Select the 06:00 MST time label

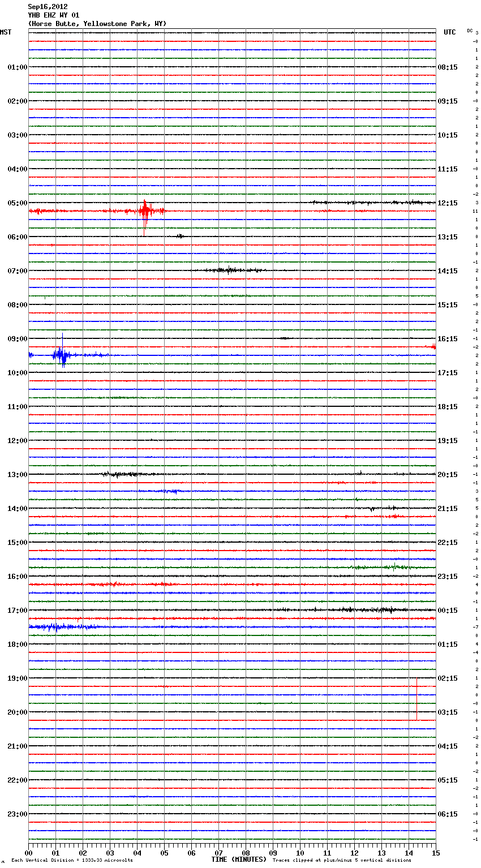tap(18, 237)
